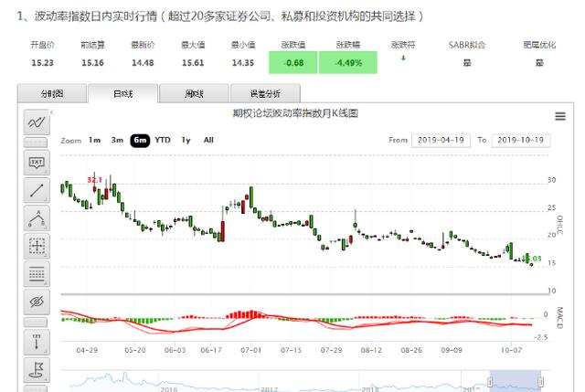
Task: Select the vertical price counter tool
Action: (x=37, y=340)
